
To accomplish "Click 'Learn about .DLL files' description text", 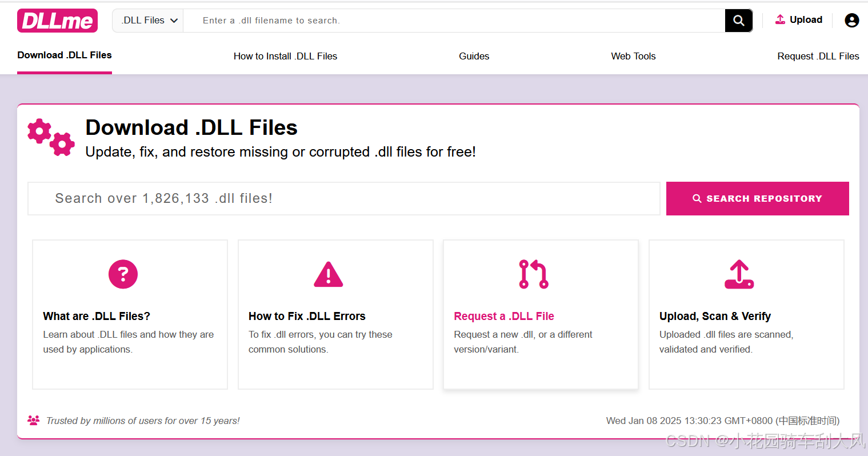I will (x=129, y=342).
